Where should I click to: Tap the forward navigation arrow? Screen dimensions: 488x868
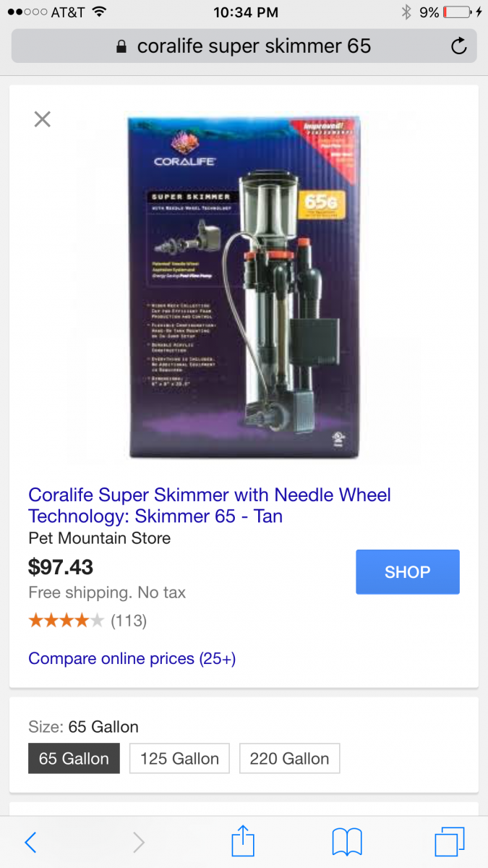[x=138, y=842]
